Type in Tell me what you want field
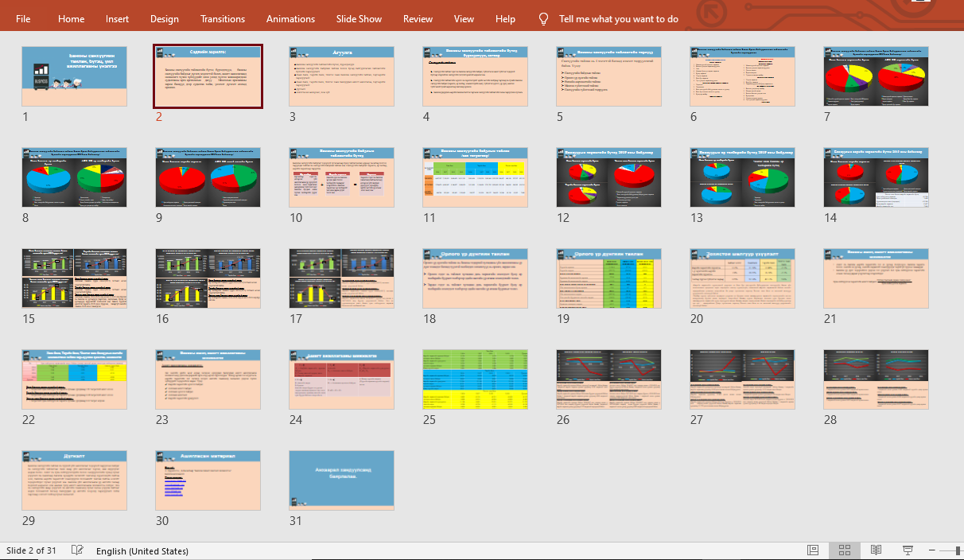Image resolution: width=964 pixels, height=560 pixels. tap(618, 18)
